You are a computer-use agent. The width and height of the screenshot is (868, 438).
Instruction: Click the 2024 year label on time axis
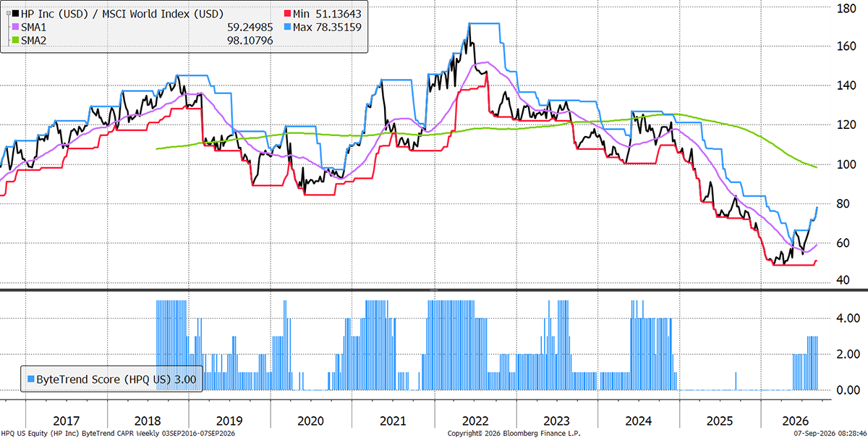(x=639, y=419)
